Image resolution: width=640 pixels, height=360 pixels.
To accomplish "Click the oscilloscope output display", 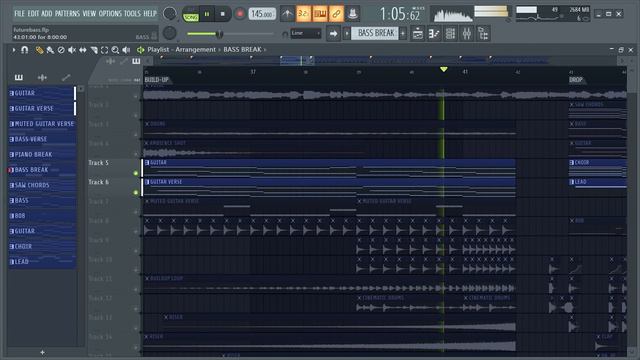I will [x=451, y=14].
